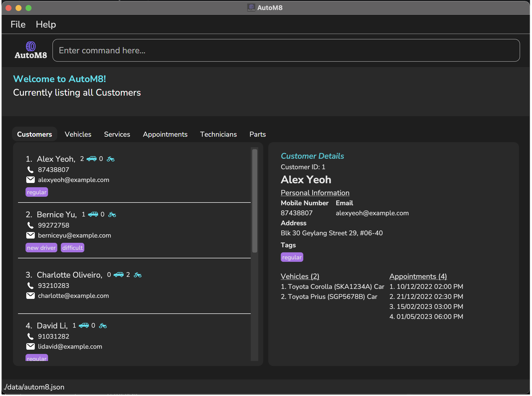532x396 pixels.
Task: Click the email alexyeoh@example.com in Customer Details
Action: pos(372,213)
